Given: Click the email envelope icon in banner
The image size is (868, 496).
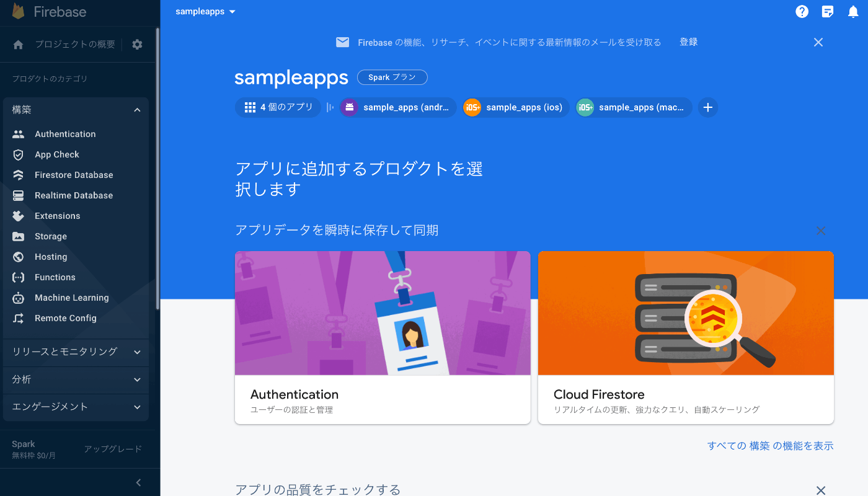Looking at the screenshot, I should click(343, 42).
